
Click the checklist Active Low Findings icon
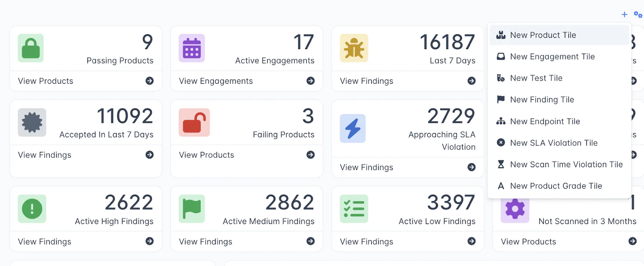pos(354,209)
